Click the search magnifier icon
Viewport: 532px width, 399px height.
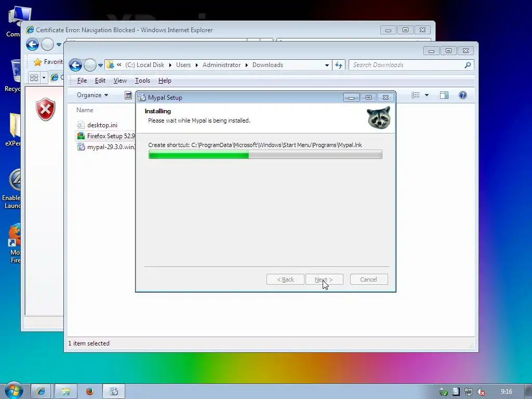coord(468,65)
